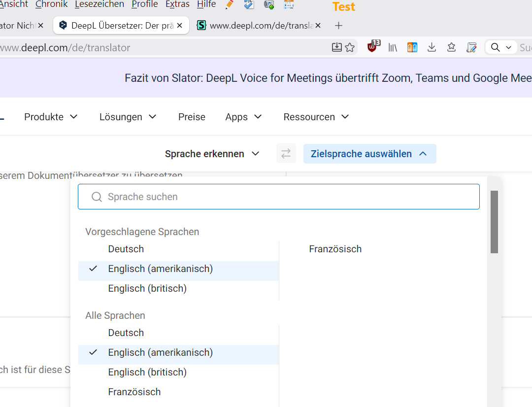
Task: Open the Slator DeepL Voice banner link
Action: pyautogui.click(x=328, y=78)
